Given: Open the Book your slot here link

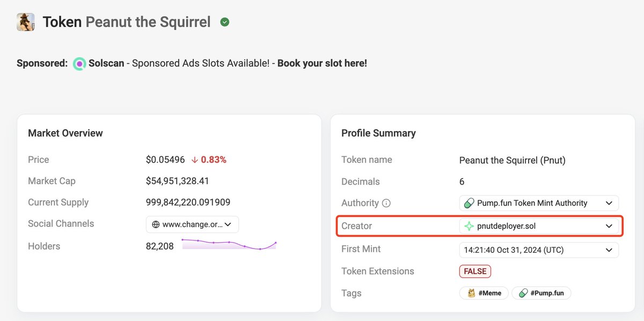Looking at the screenshot, I should click(322, 63).
